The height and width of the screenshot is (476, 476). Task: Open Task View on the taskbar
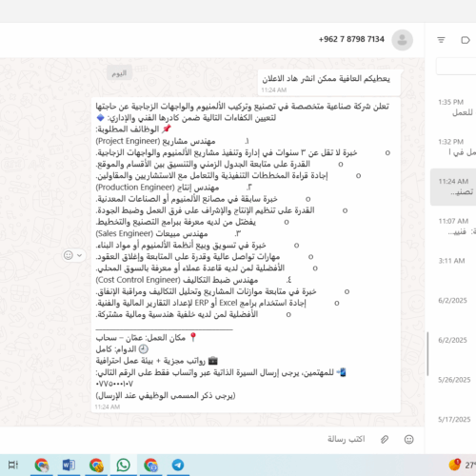click(x=13, y=466)
